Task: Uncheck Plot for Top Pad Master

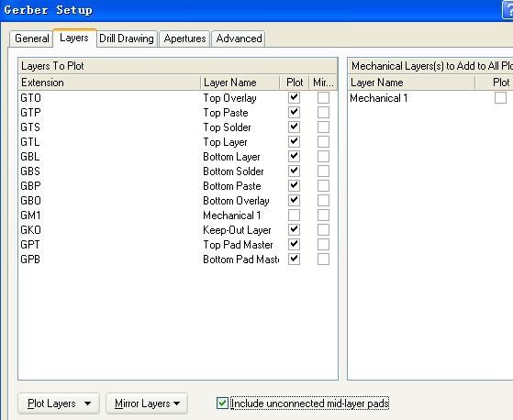Action: click(294, 245)
